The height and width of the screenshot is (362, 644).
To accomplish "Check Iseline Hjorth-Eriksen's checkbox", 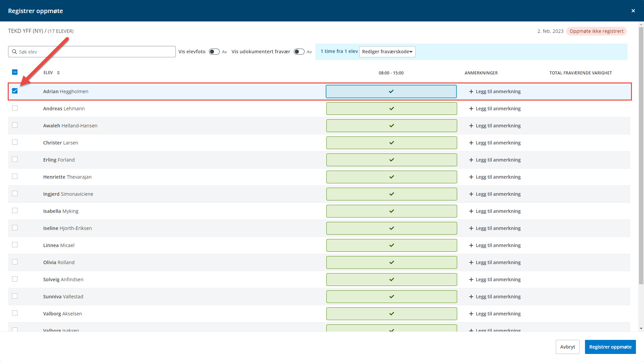I will (x=15, y=228).
